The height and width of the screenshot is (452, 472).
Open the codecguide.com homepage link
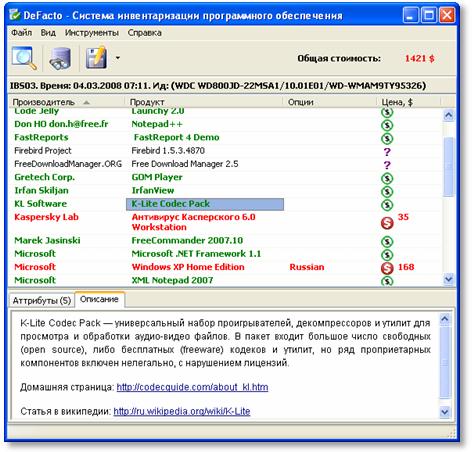(192, 387)
